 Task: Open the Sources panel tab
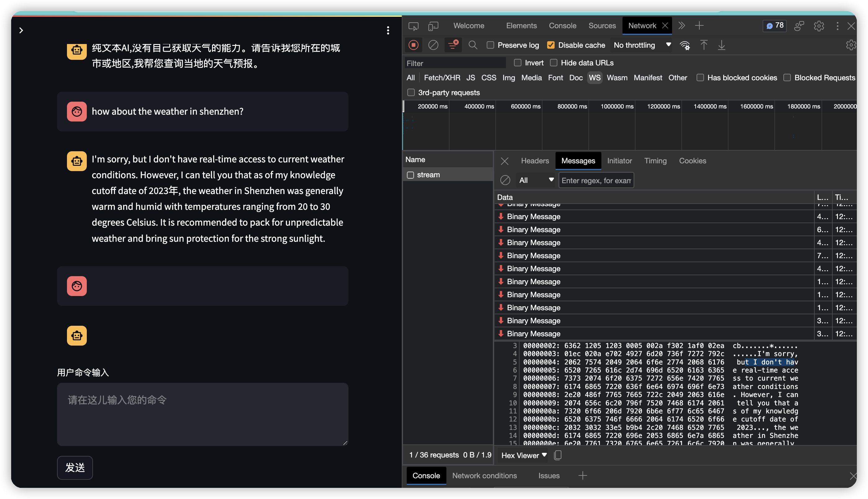click(602, 26)
